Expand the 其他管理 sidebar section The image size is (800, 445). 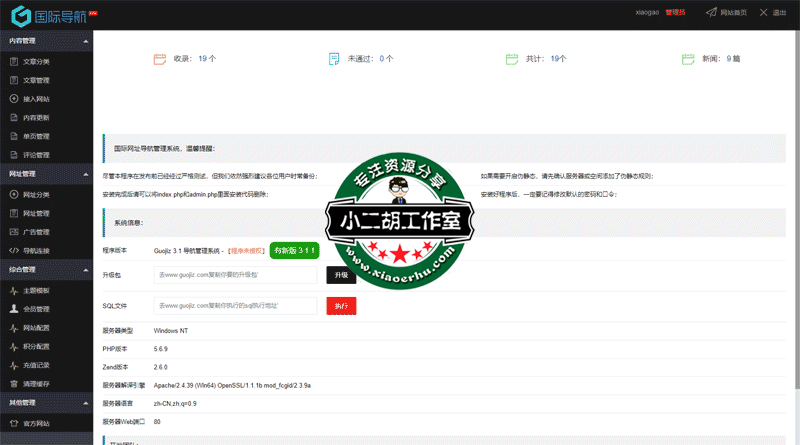pyautogui.click(x=87, y=402)
